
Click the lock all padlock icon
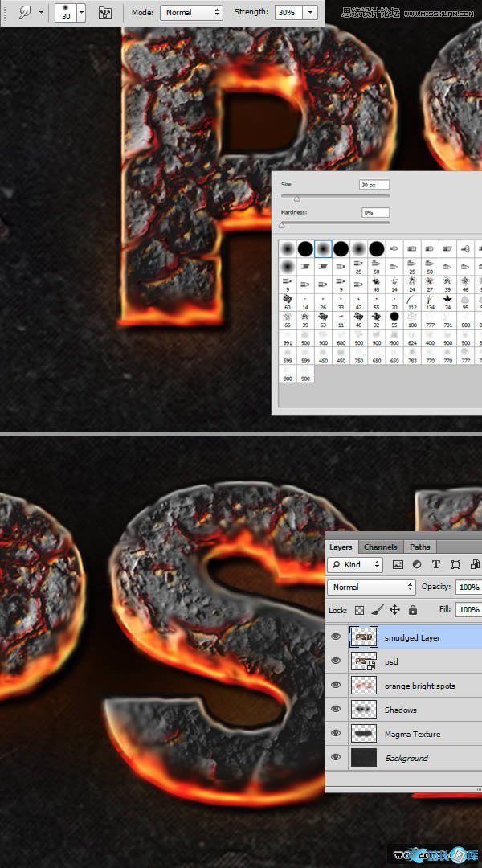coord(412,610)
